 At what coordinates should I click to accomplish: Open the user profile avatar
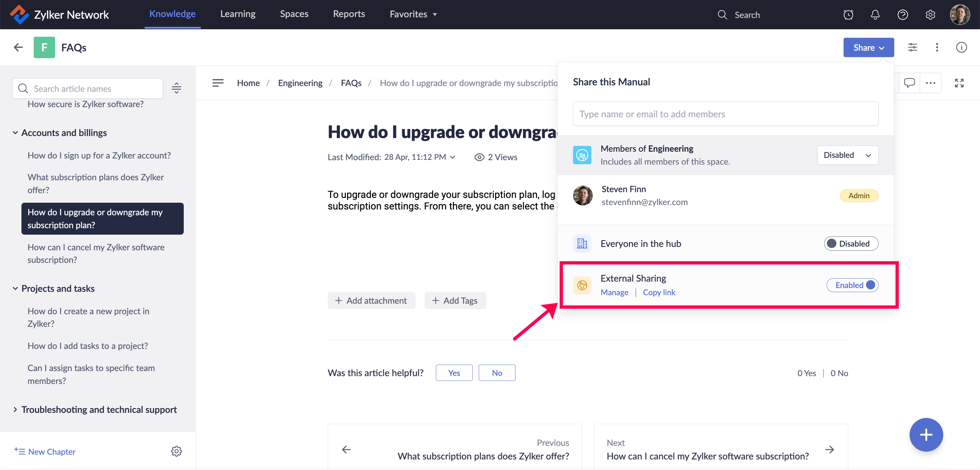[960, 14]
